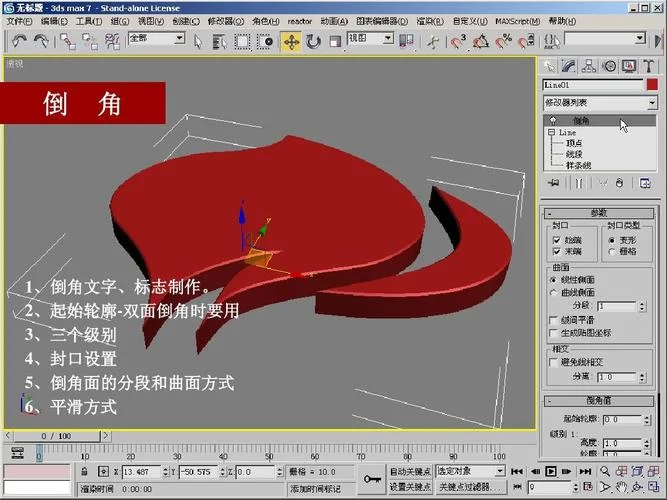The height and width of the screenshot is (500, 667).
Task: Open the reactor menu
Action: coord(299,21)
